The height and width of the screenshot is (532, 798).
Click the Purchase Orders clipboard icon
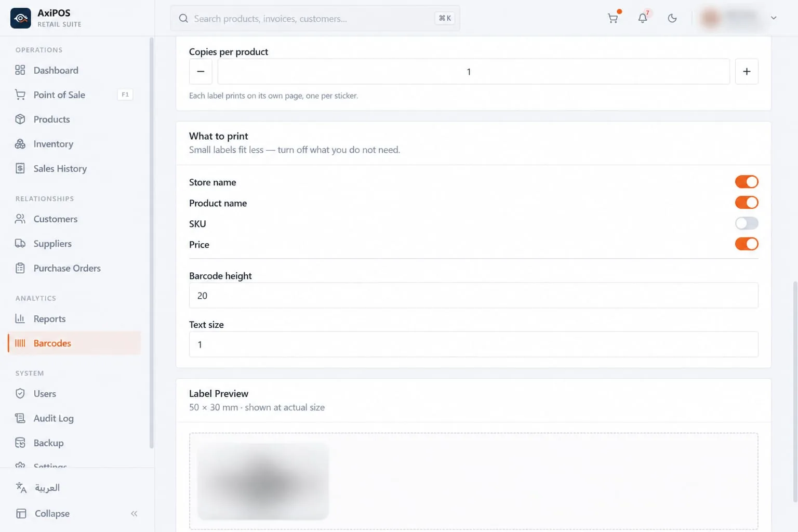tap(20, 268)
